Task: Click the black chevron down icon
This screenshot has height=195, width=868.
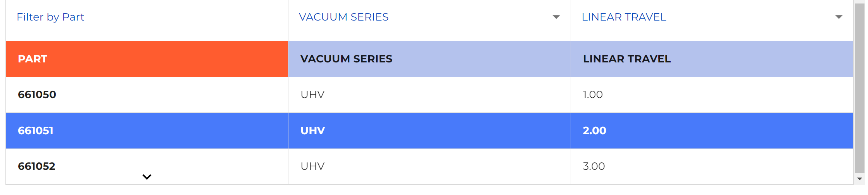Action: 147,177
